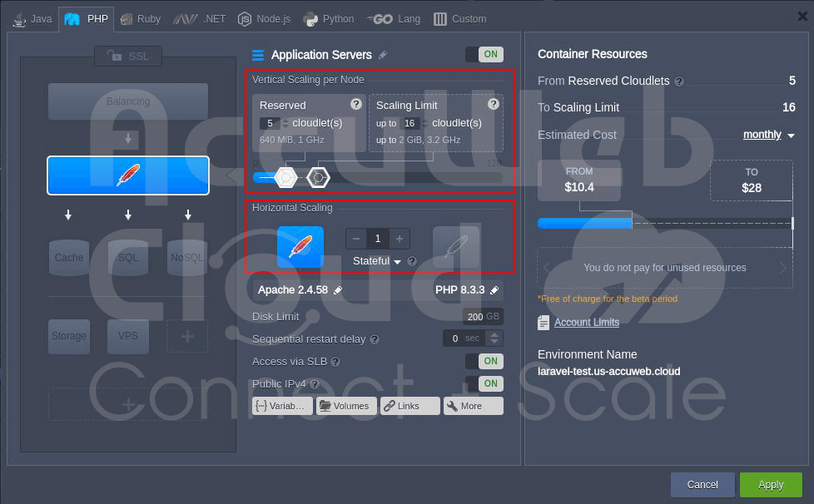Click the minus button to decrease node count

click(356, 239)
